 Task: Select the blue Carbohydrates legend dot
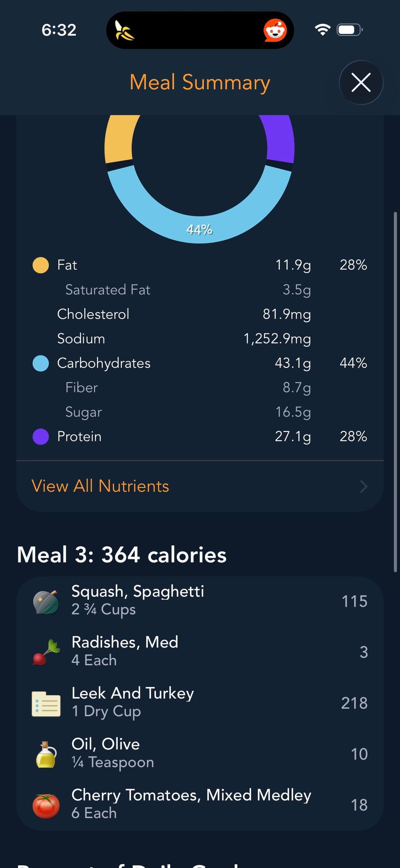click(41, 363)
